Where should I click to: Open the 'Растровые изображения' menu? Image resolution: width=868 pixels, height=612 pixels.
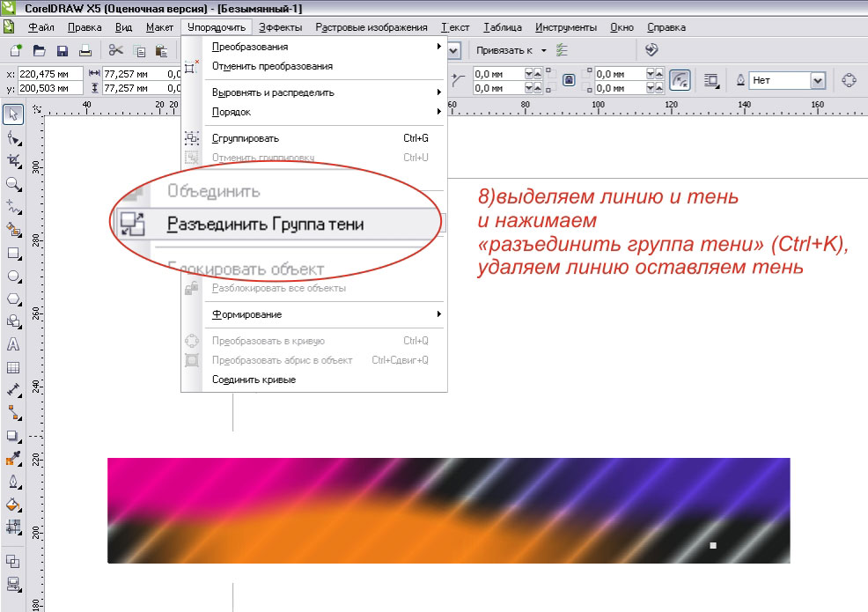click(371, 27)
